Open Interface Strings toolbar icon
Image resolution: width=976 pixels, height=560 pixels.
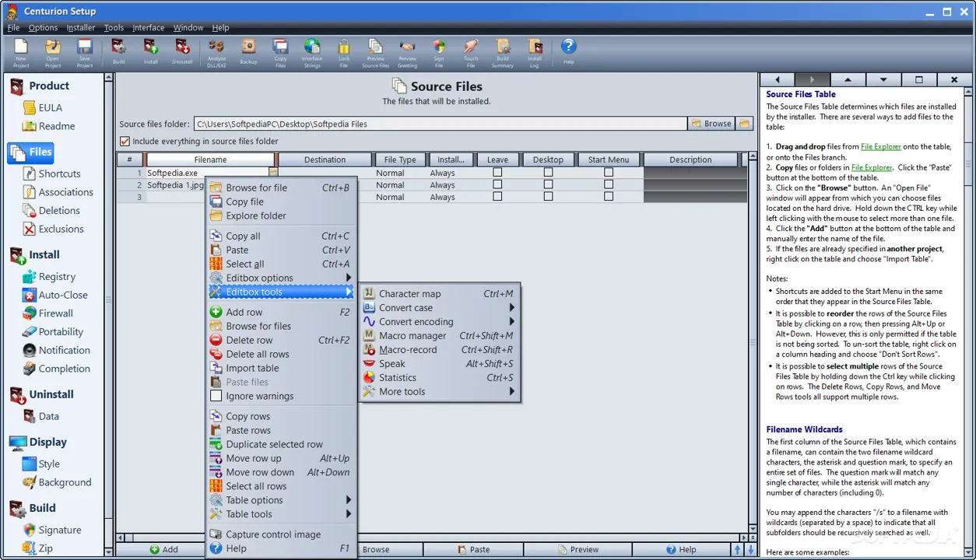coord(312,52)
